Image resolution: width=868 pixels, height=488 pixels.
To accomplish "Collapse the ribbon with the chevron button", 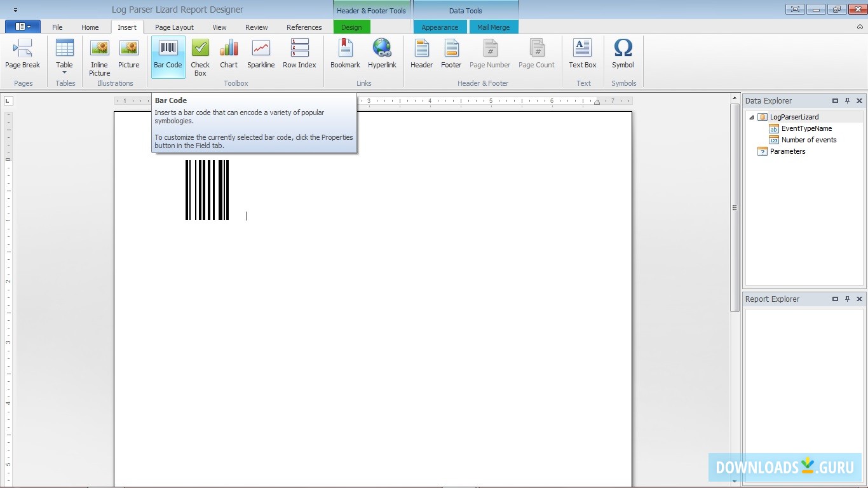I will point(860,27).
